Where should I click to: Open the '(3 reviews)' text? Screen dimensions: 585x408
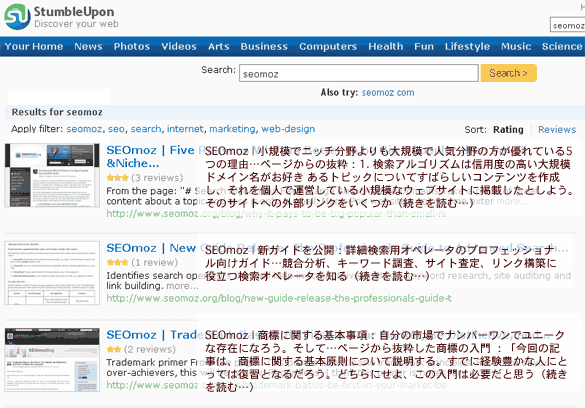coord(157,178)
